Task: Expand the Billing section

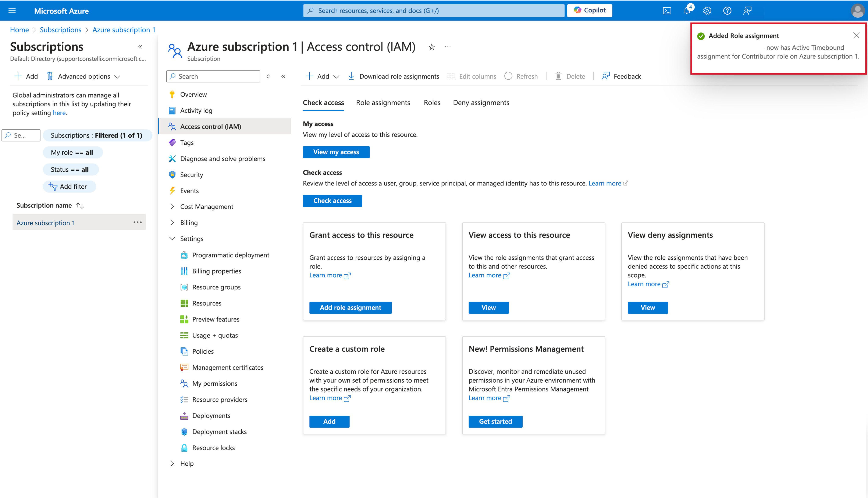Action: pos(172,223)
